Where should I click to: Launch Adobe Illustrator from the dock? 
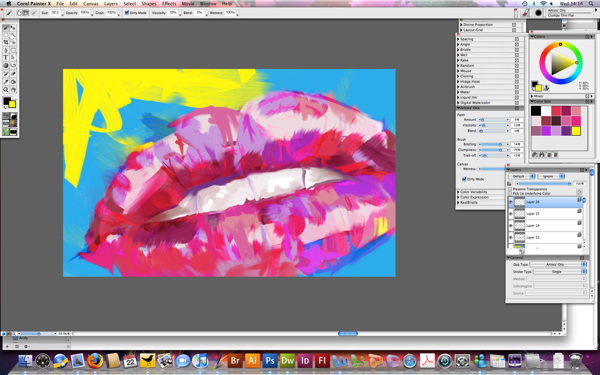[x=253, y=360]
